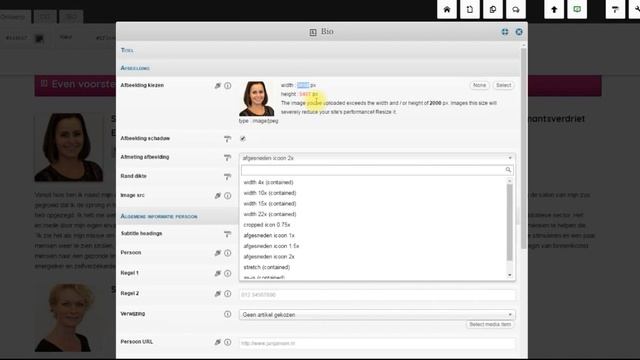Click the search magnifier in dropdown filter
640x360 pixels.
click(508, 170)
